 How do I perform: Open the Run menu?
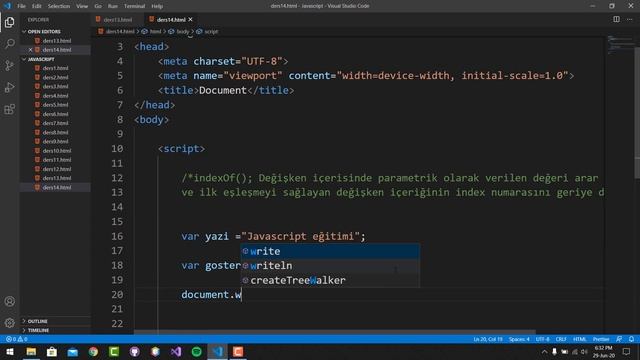[113, 6]
